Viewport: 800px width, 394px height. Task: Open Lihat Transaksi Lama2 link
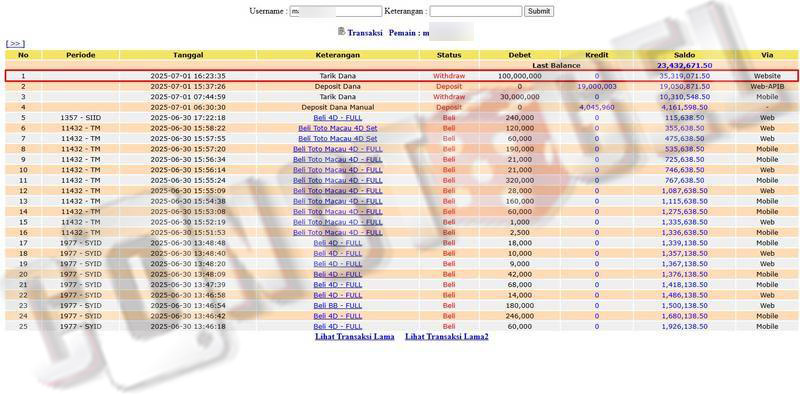pyautogui.click(x=447, y=336)
